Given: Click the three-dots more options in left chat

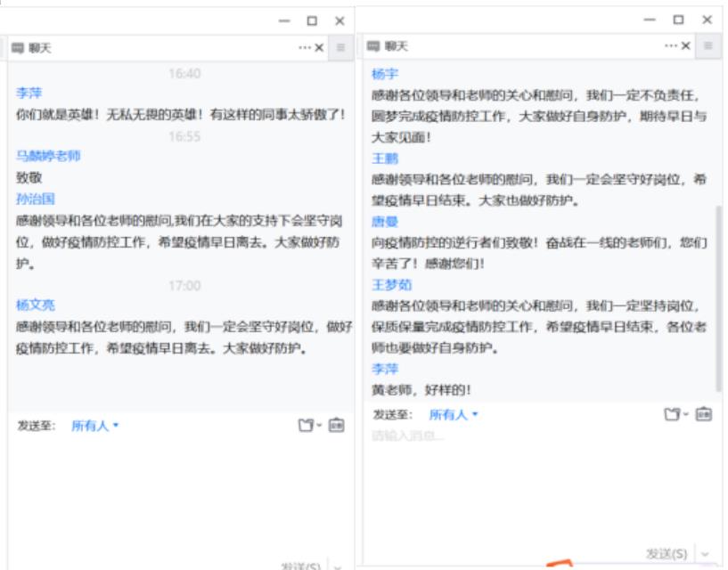Looking at the screenshot, I should click(x=305, y=48).
